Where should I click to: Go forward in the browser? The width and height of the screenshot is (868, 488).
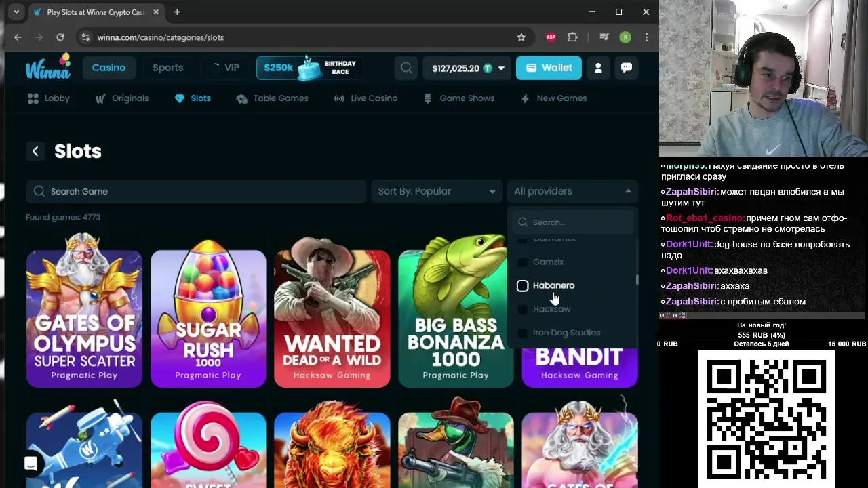(39, 37)
